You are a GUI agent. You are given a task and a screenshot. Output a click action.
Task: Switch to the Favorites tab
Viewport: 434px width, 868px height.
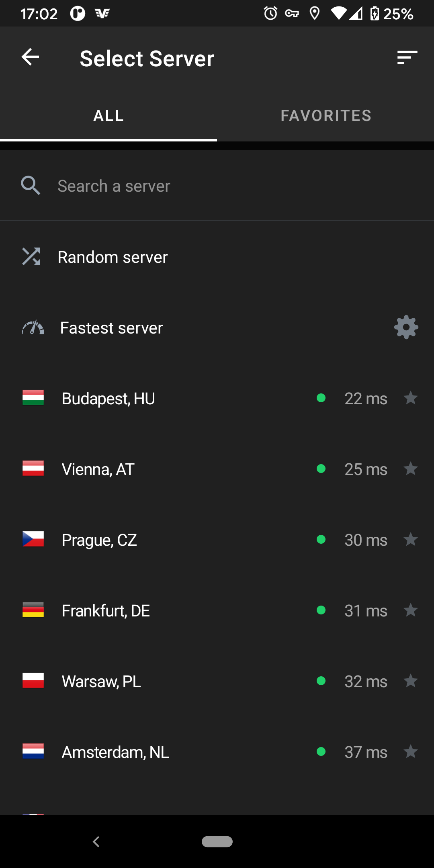(x=326, y=116)
